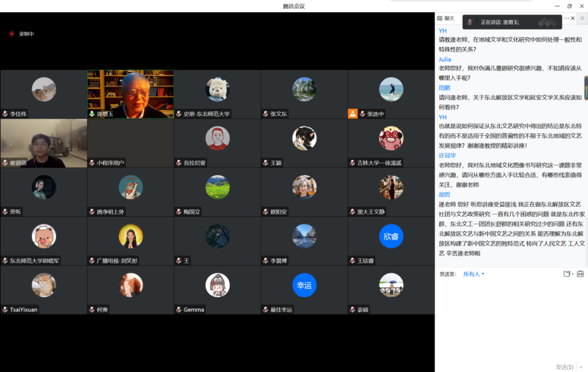Click the screenshot icon beside file send
Viewport: 588px width, 372px height.
580,274
